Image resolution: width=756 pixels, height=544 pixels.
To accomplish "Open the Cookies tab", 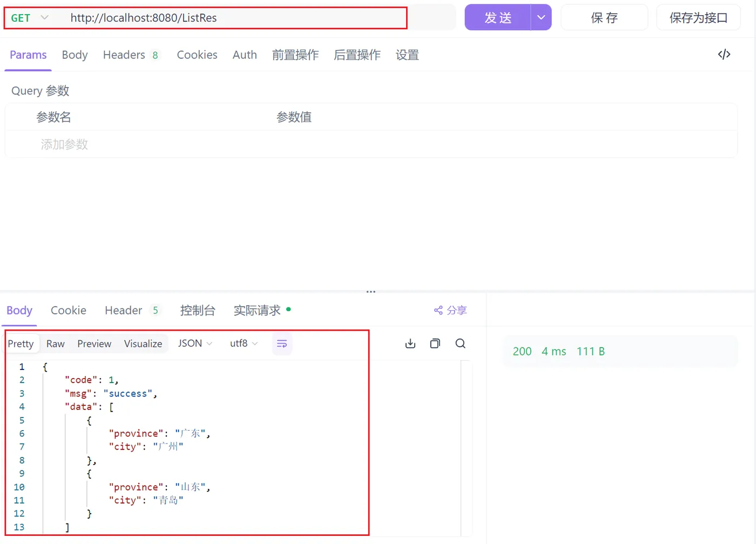I will point(197,55).
